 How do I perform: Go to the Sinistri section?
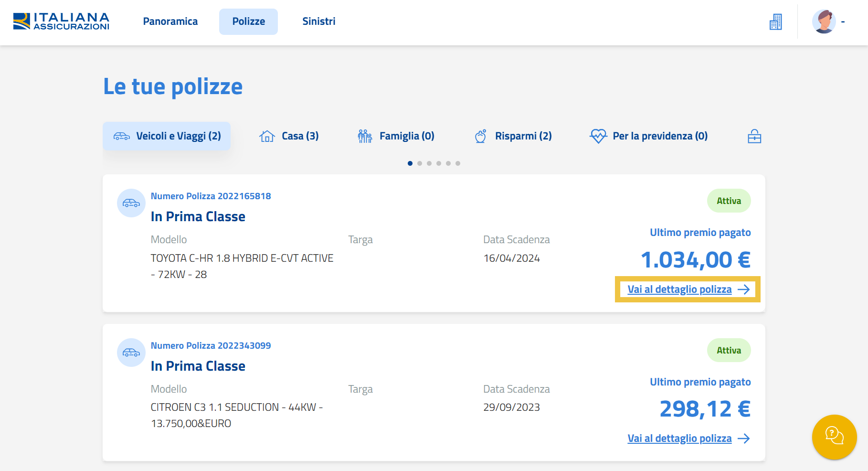pyautogui.click(x=319, y=21)
